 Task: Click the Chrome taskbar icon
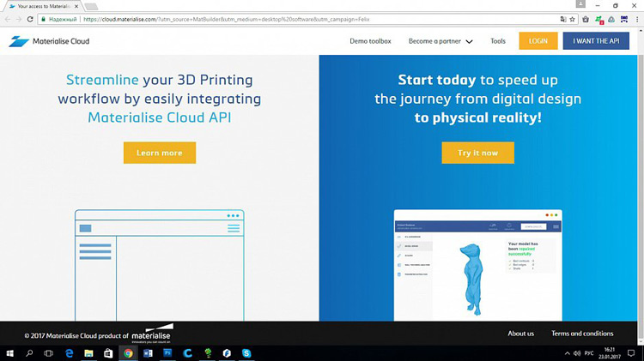(x=128, y=353)
